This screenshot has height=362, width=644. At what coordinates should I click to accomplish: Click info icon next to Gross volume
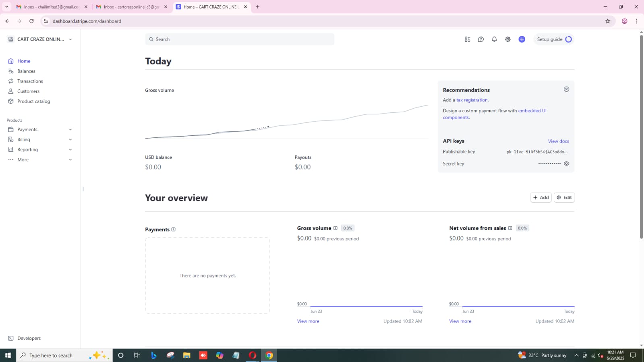[335, 228]
